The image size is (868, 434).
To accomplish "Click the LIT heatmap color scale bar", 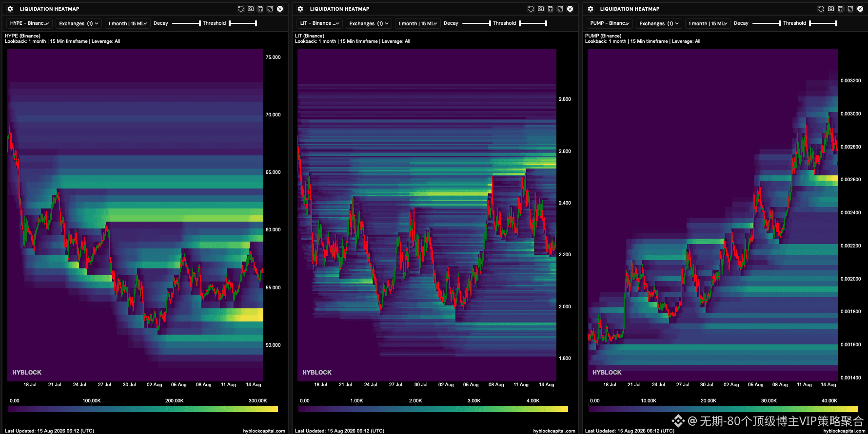I will pos(433,409).
